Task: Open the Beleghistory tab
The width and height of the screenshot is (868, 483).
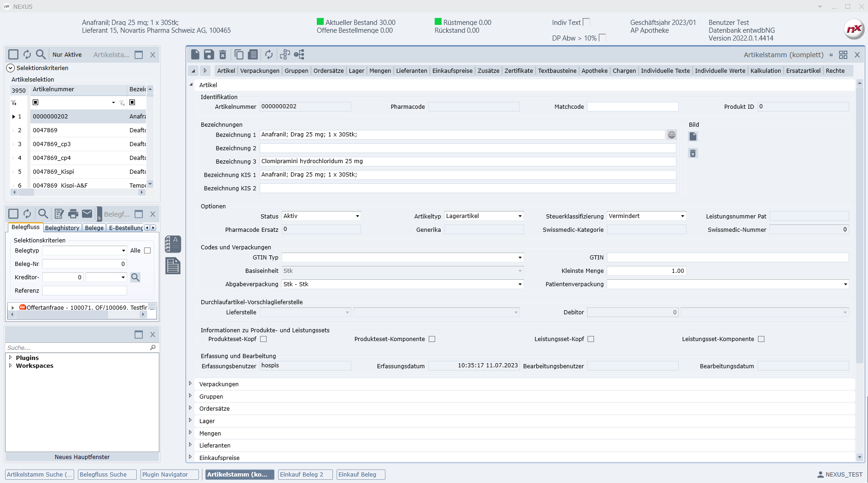Action: (x=62, y=228)
